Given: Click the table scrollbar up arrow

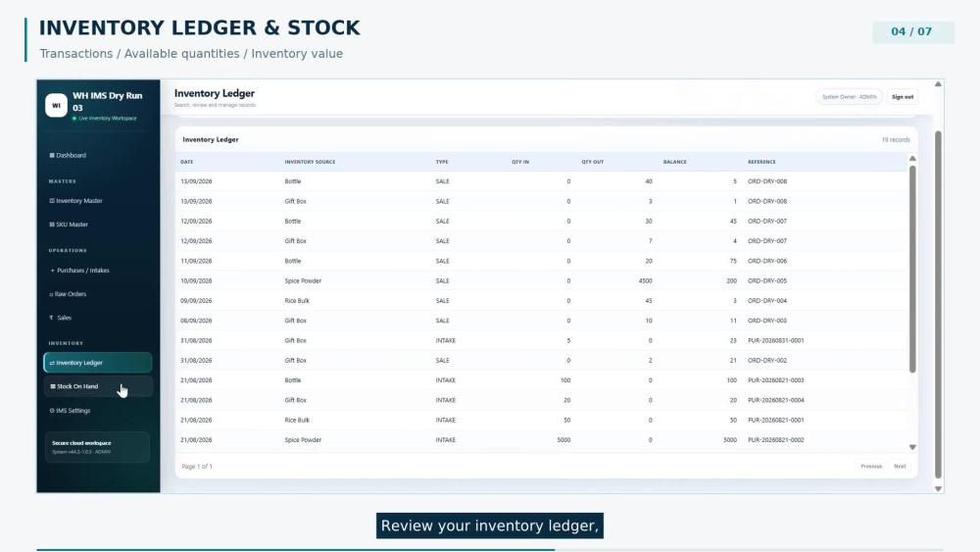Looking at the screenshot, I should pyautogui.click(x=912, y=159).
